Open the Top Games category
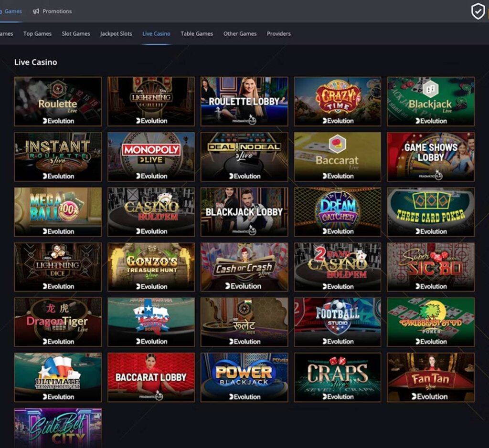Screen dimensions: 489x448 [37, 34]
